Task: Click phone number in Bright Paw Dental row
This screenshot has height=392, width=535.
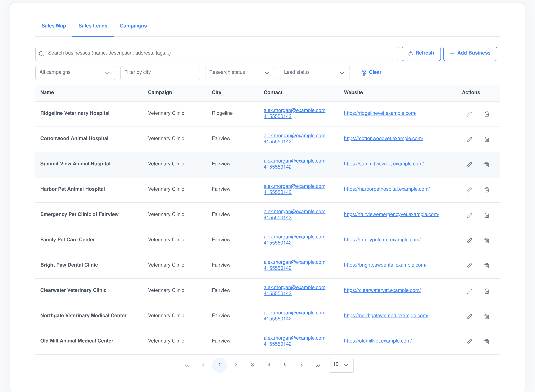Action: pos(278,268)
